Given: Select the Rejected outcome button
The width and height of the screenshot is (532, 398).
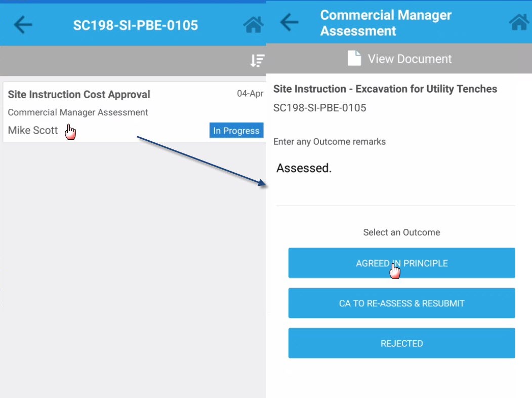Looking at the screenshot, I should click(402, 343).
